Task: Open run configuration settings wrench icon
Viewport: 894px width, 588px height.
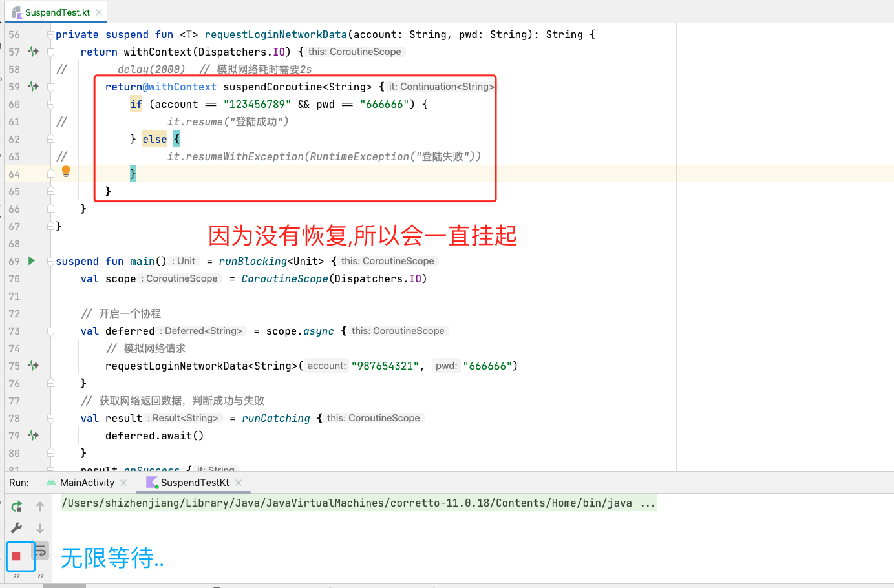Action: [x=17, y=528]
